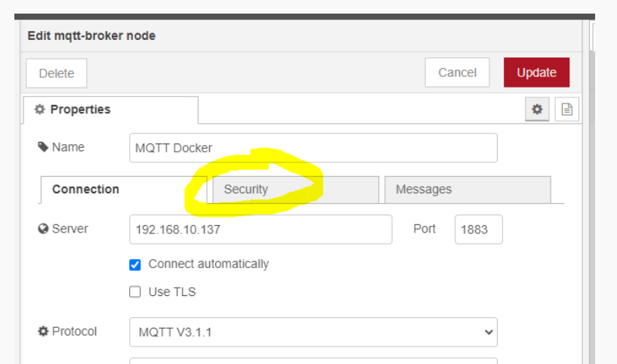Viewport: 617px width, 364px height.
Task: Enable the Use TLS checkbox
Action: point(135,292)
